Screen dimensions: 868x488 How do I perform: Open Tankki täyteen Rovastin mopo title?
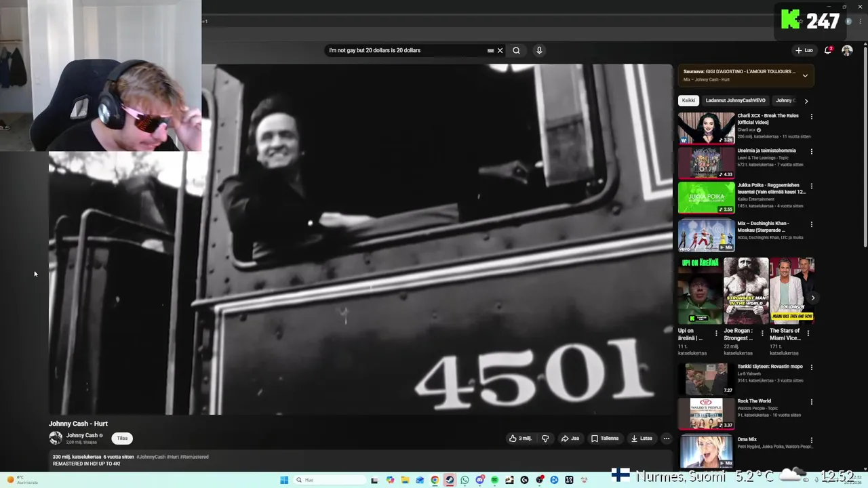point(770,367)
